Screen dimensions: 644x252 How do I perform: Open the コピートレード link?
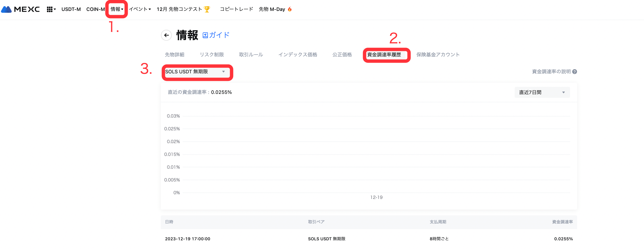click(236, 9)
